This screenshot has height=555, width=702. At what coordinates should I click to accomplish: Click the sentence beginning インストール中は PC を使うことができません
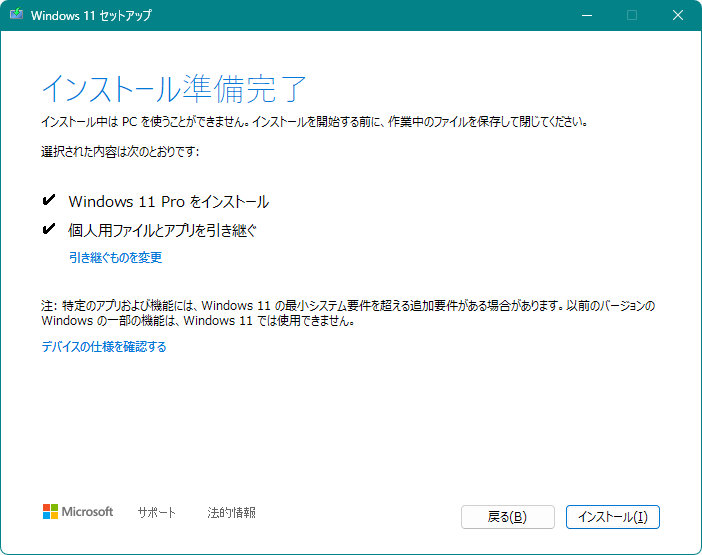coord(314,122)
